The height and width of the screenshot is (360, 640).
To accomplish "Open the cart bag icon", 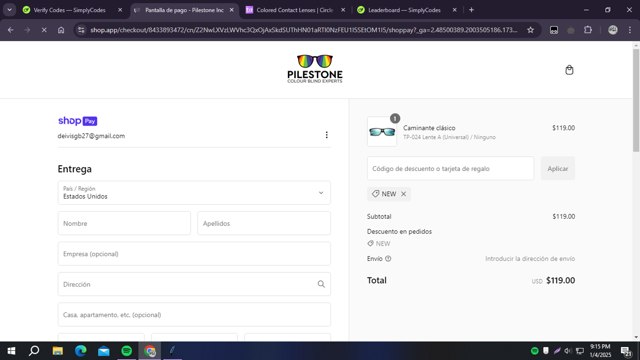I will point(569,70).
